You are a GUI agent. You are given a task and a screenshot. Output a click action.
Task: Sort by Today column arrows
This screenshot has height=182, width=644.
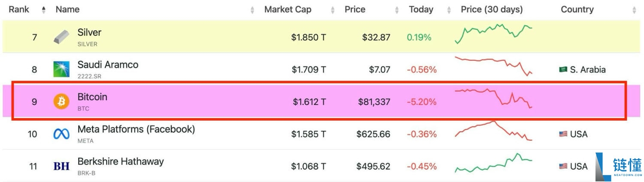tap(449, 10)
